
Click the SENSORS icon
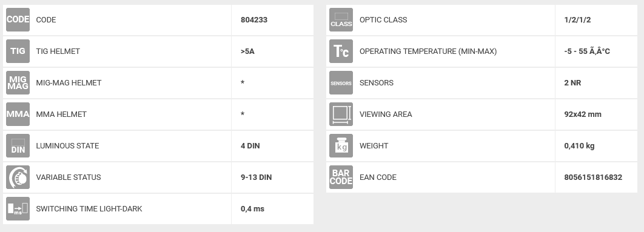tap(341, 82)
